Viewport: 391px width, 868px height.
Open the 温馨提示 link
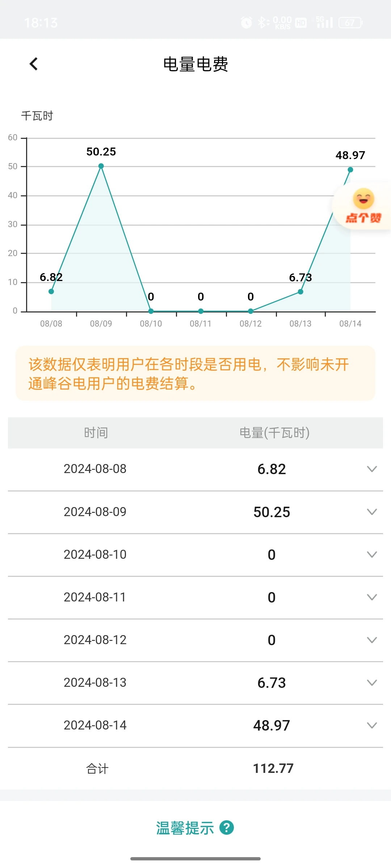pyautogui.click(x=185, y=828)
